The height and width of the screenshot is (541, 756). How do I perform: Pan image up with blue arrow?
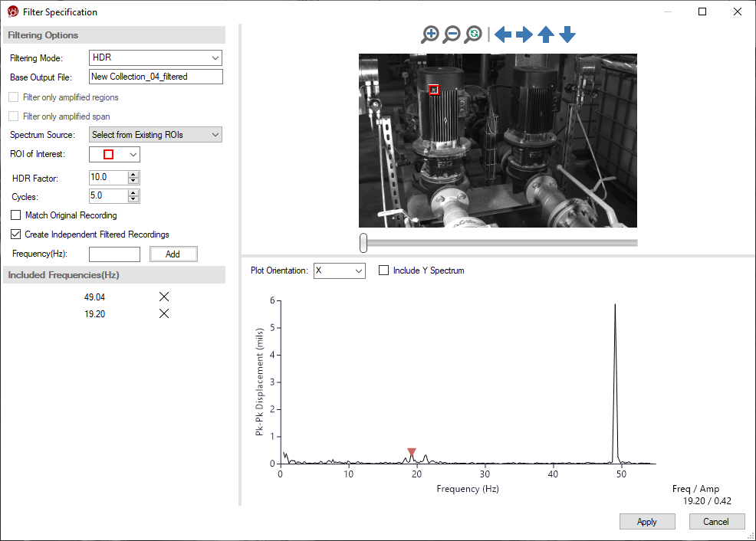tap(546, 34)
